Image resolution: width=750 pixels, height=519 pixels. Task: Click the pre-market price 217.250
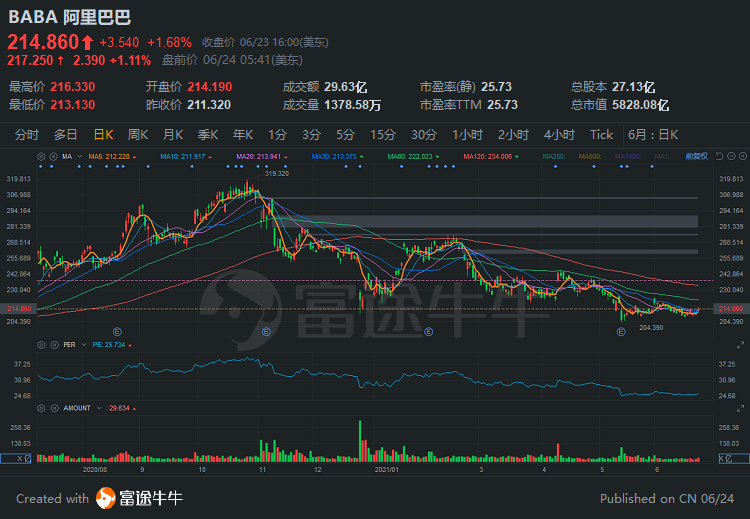pyautogui.click(x=31, y=60)
